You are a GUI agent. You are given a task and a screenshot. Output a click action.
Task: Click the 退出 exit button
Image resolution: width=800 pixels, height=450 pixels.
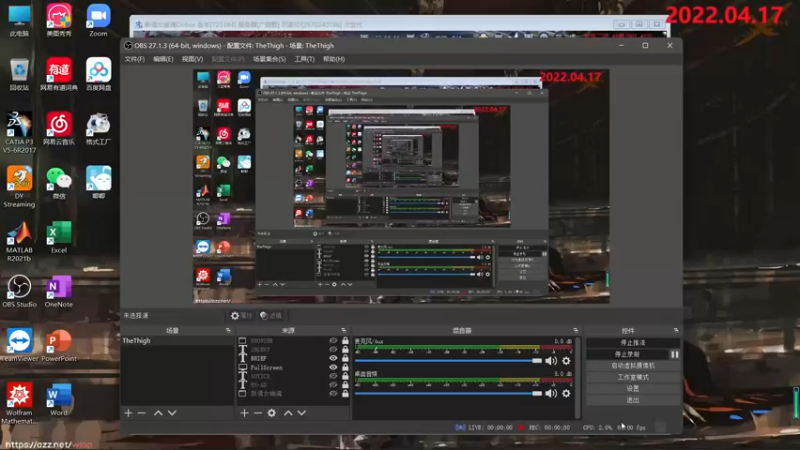point(633,400)
